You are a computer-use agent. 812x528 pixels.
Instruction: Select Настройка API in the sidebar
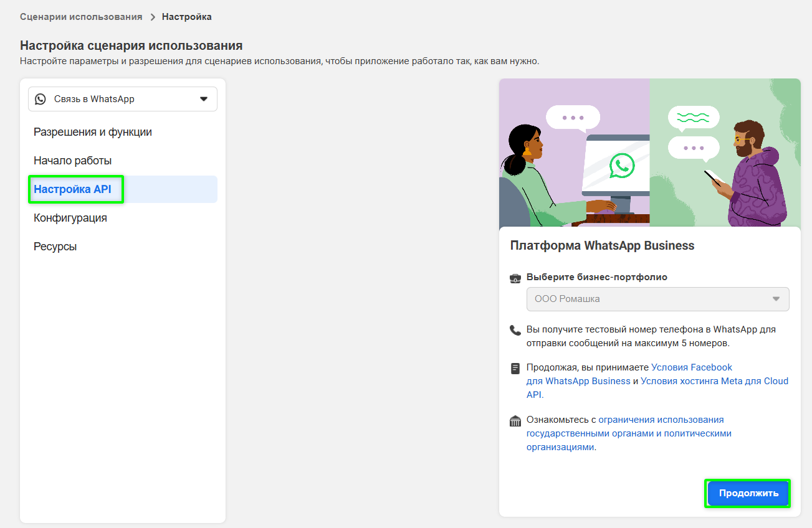click(73, 189)
